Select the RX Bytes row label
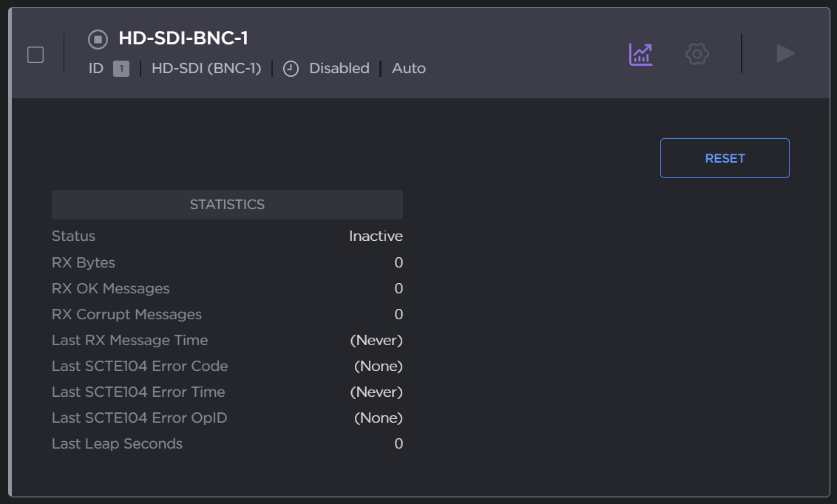Screen dimensions: 837x504 point(84,262)
